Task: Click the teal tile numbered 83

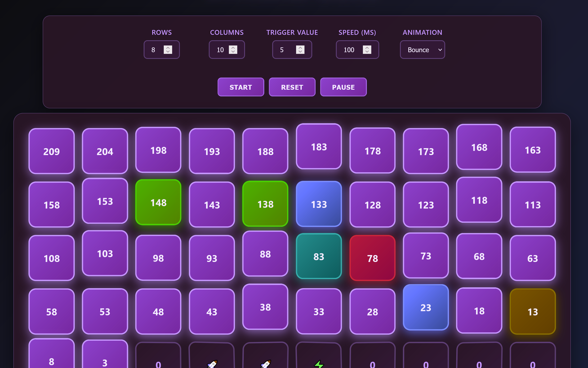Action: click(x=318, y=256)
